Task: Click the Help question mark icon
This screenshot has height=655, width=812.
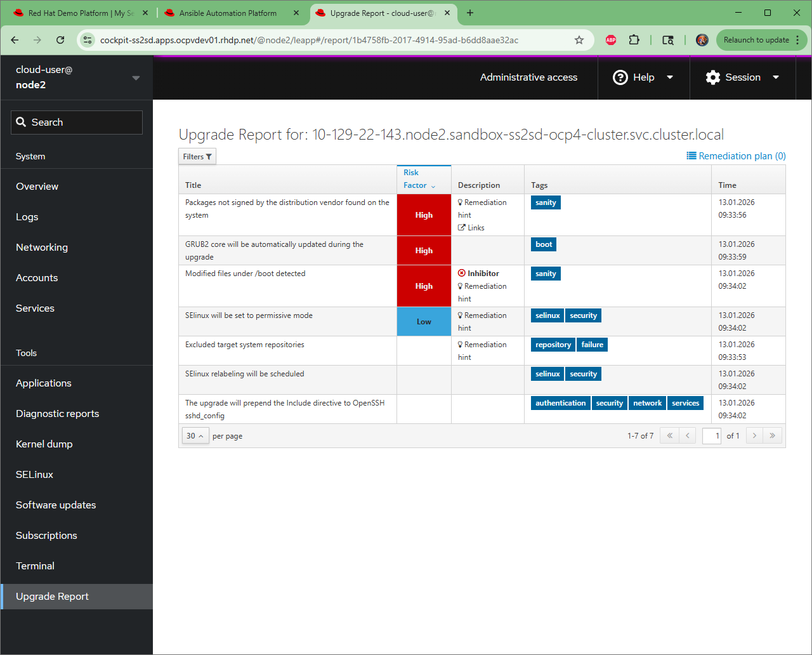Action: 620,77
